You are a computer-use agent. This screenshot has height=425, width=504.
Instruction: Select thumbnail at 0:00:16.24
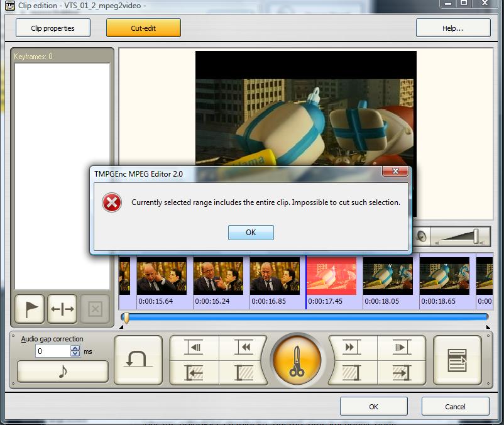point(218,277)
